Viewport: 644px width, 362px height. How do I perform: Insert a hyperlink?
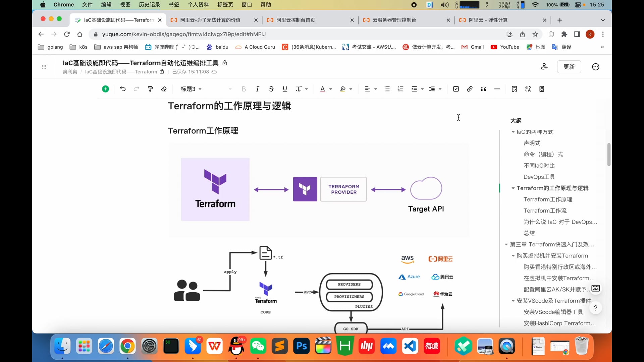pyautogui.click(x=469, y=89)
